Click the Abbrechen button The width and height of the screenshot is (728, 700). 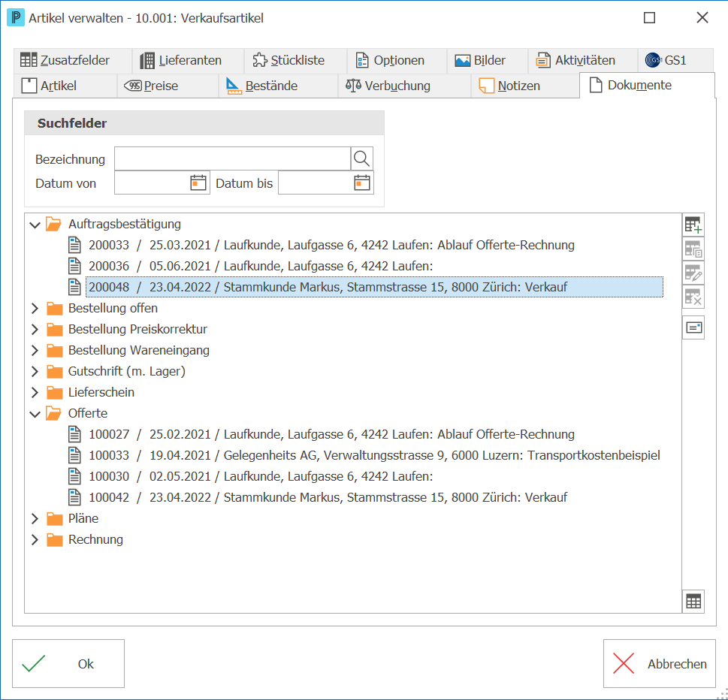click(660, 663)
